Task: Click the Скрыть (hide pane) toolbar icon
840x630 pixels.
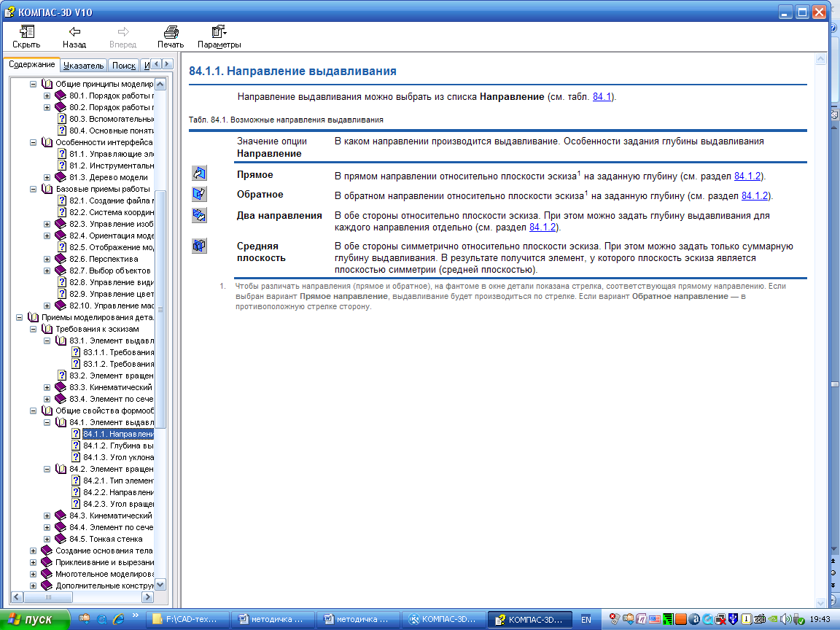Action: 26,31
